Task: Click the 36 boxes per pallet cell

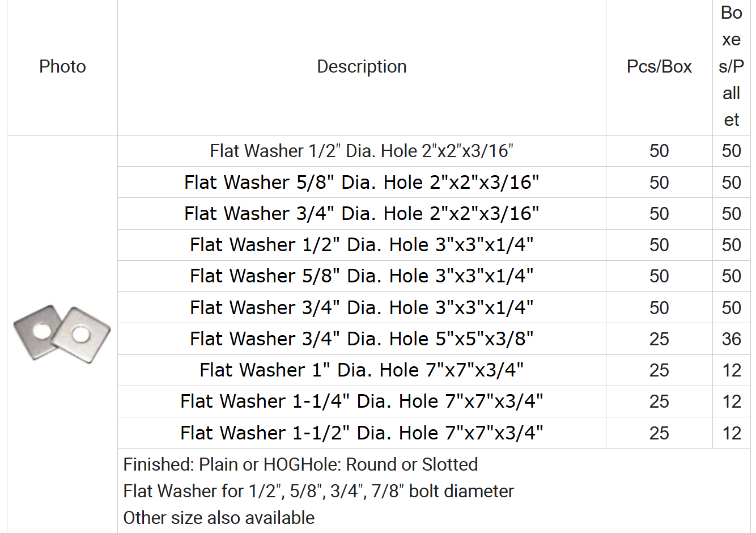Action: point(731,339)
